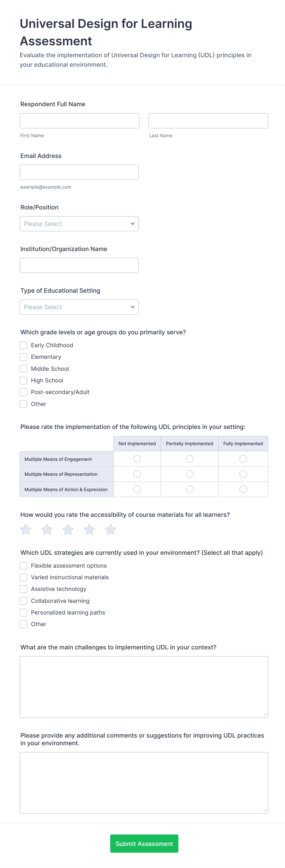Click the Institution/Organization Name field
The width and height of the screenshot is (285, 868).
coord(79,265)
